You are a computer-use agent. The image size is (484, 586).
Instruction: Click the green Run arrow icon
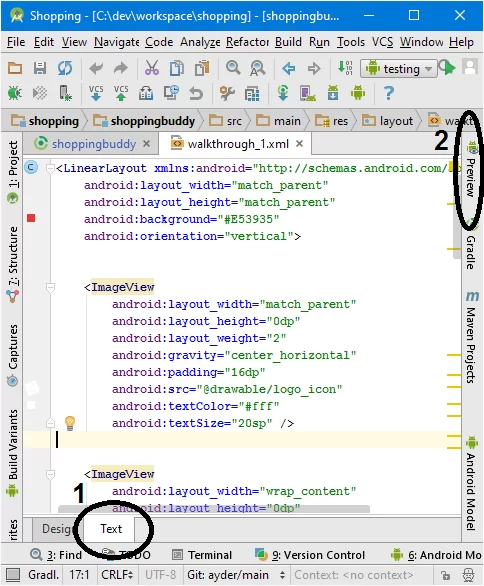[447, 68]
